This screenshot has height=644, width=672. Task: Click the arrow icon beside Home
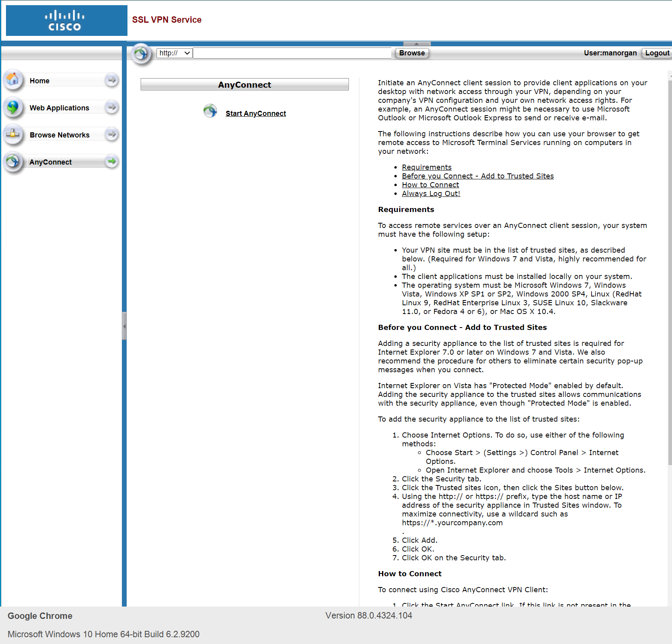(112, 80)
